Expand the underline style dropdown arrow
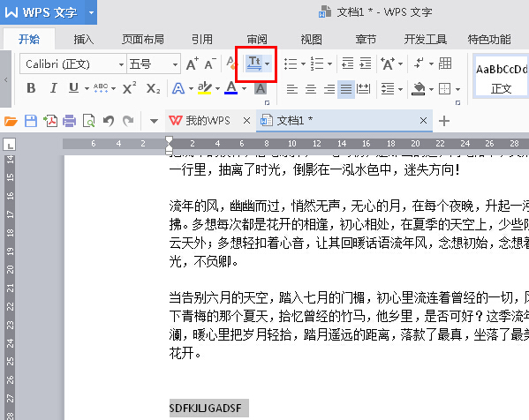Image resolution: width=529 pixels, height=420 pixels. [x=87, y=89]
